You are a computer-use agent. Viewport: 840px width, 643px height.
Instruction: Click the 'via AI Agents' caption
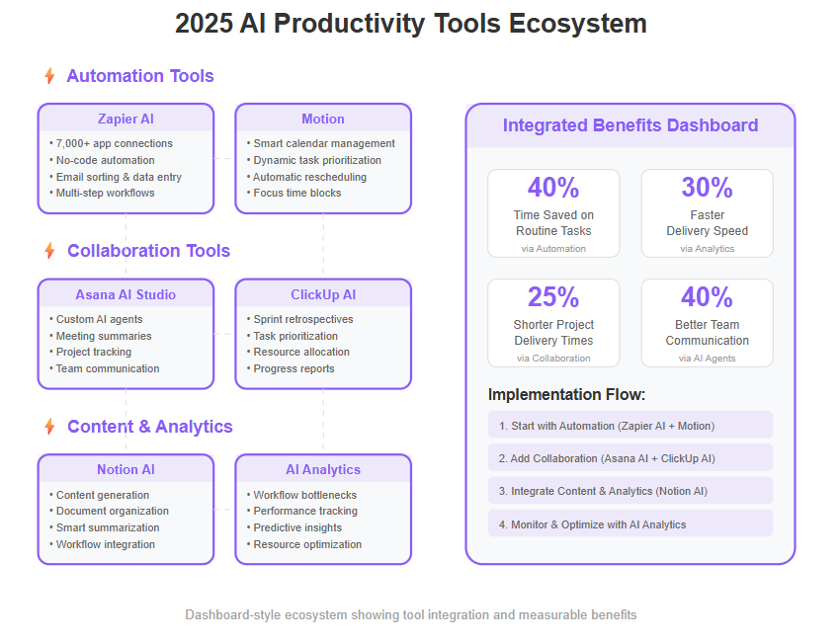708,359
